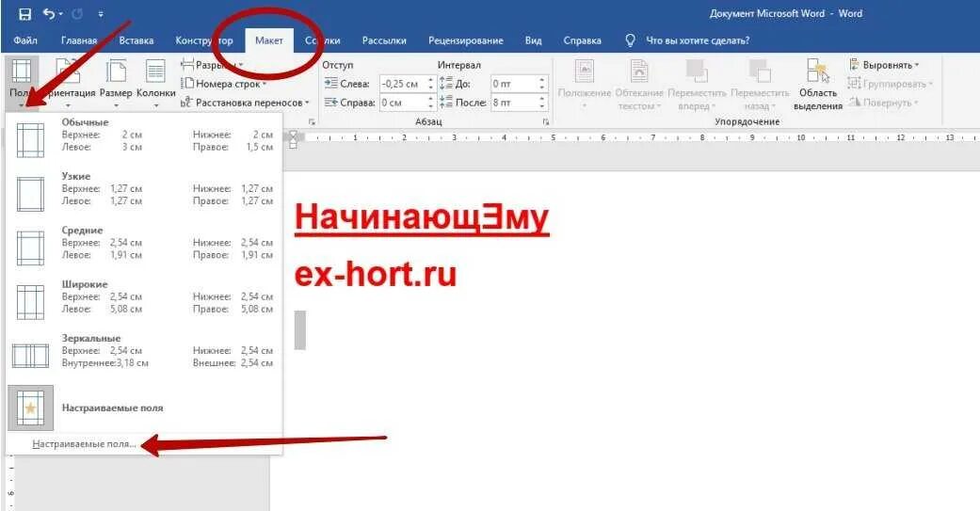Save document with the floppy disk icon

pos(24,14)
